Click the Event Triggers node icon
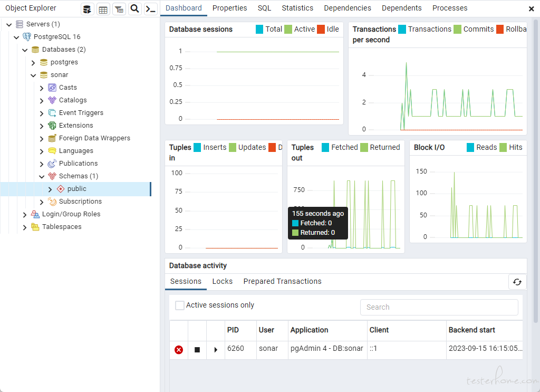Image resolution: width=540 pixels, height=392 pixels. click(x=52, y=113)
